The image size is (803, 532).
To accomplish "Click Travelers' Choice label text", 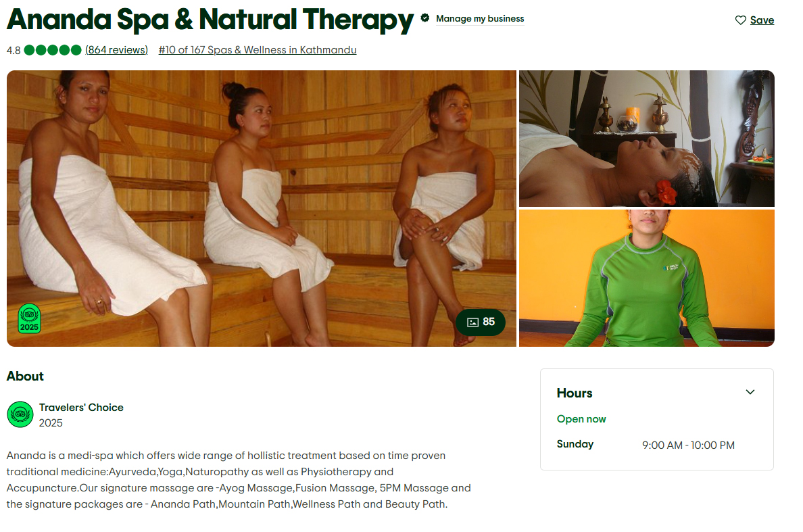I will pyautogui.click(x=81, y=408).
